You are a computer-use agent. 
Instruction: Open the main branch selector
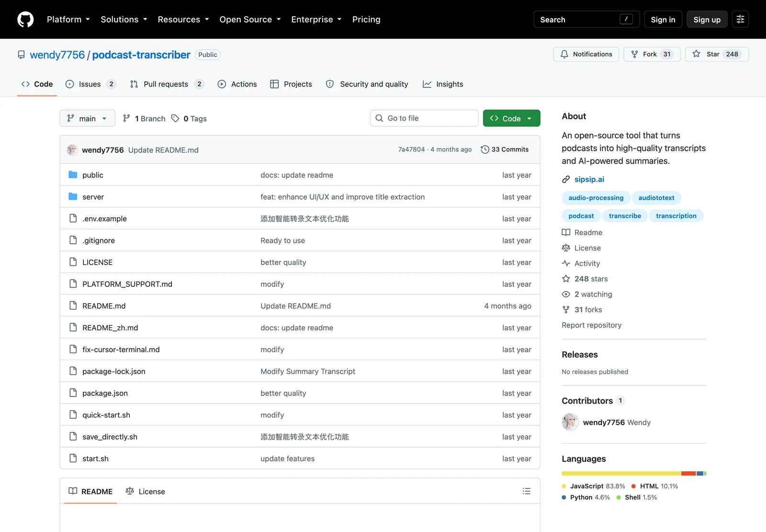[88, 118]
